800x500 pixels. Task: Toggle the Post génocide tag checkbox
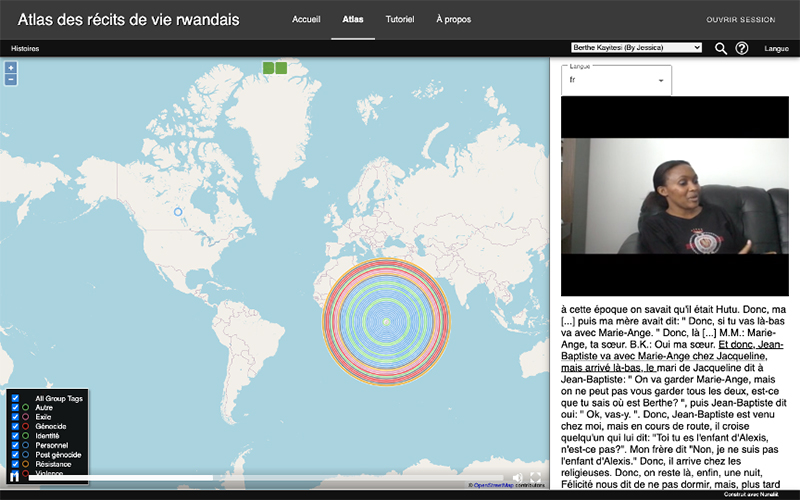point(15,455)
